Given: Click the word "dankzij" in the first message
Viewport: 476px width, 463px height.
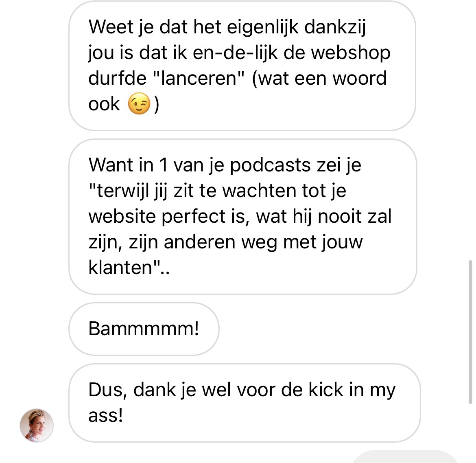Looking at the screenshot, I should pos(335,27).
